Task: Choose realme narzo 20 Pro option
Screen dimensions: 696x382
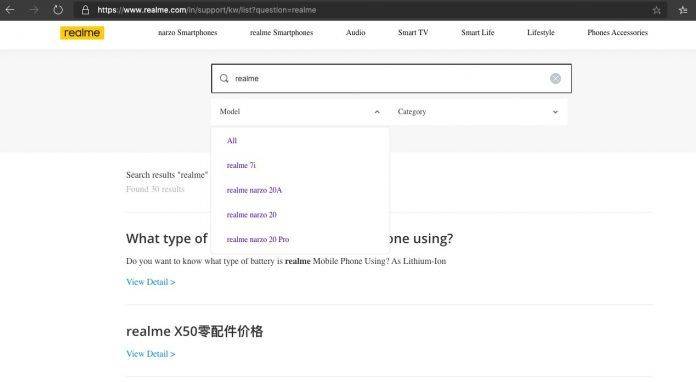Action: [x=258, y=240]
